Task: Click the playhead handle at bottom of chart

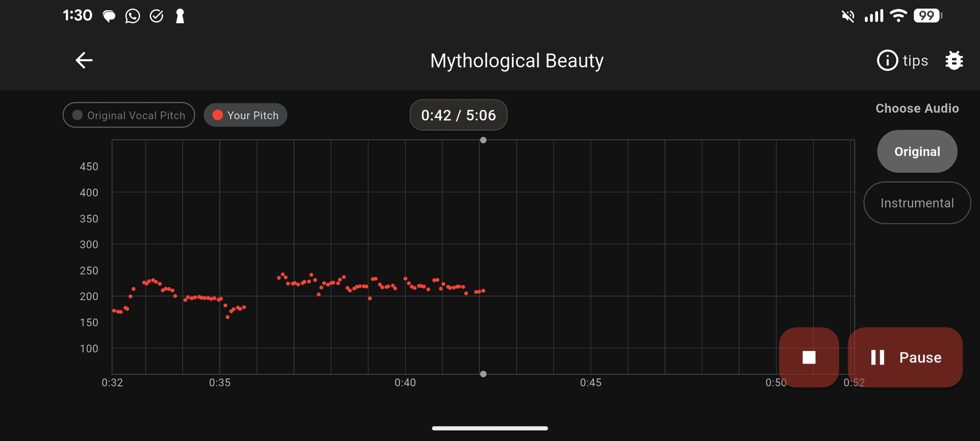Action: click(483, 374)
